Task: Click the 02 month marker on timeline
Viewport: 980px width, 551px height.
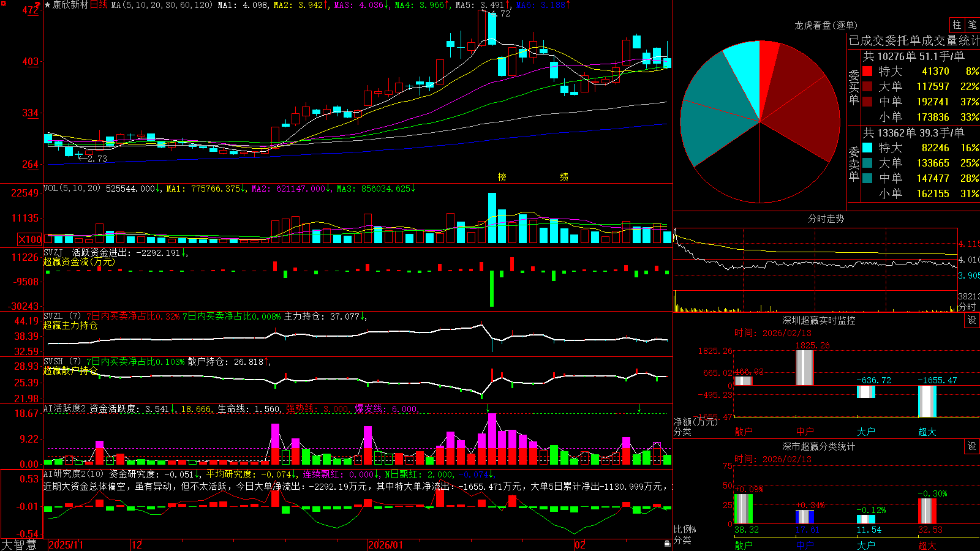Action: [580, 545]
